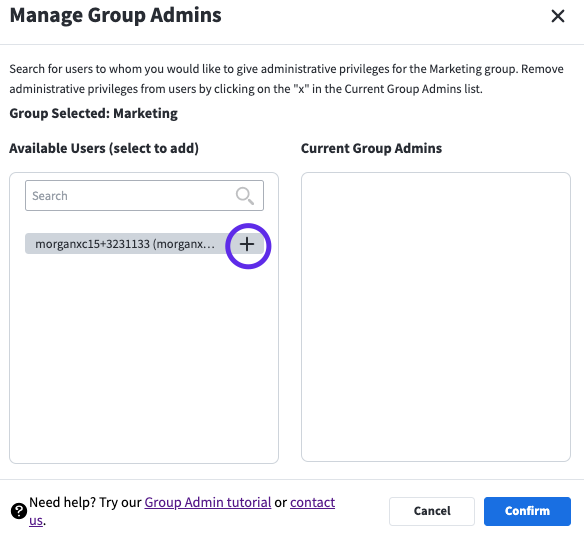Click the Available Users (select to add) heading
584x541 pixels.
click(x=104, y=148)
